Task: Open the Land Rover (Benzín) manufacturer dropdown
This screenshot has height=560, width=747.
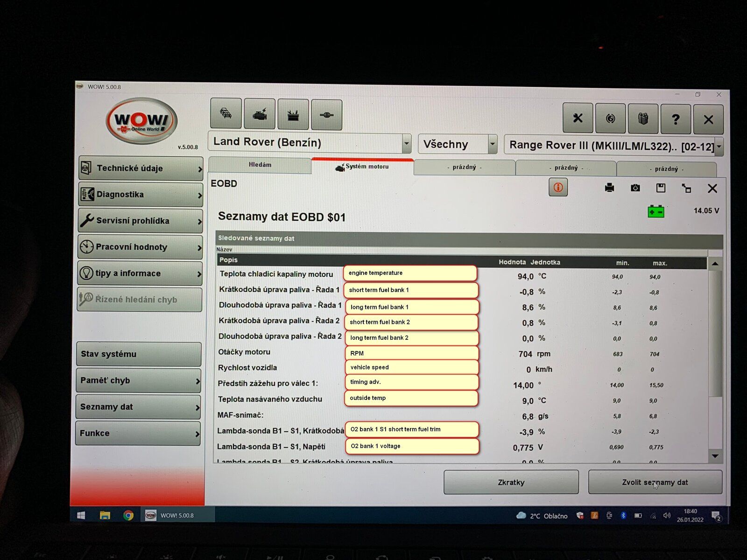Action: pos(310,143)
